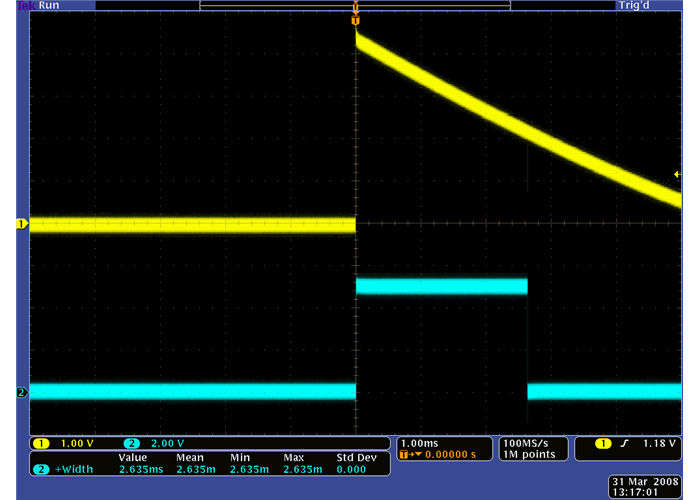Screen dimensions: 700x500
Task: Click the record view bar at top
Action: point(354,6)
